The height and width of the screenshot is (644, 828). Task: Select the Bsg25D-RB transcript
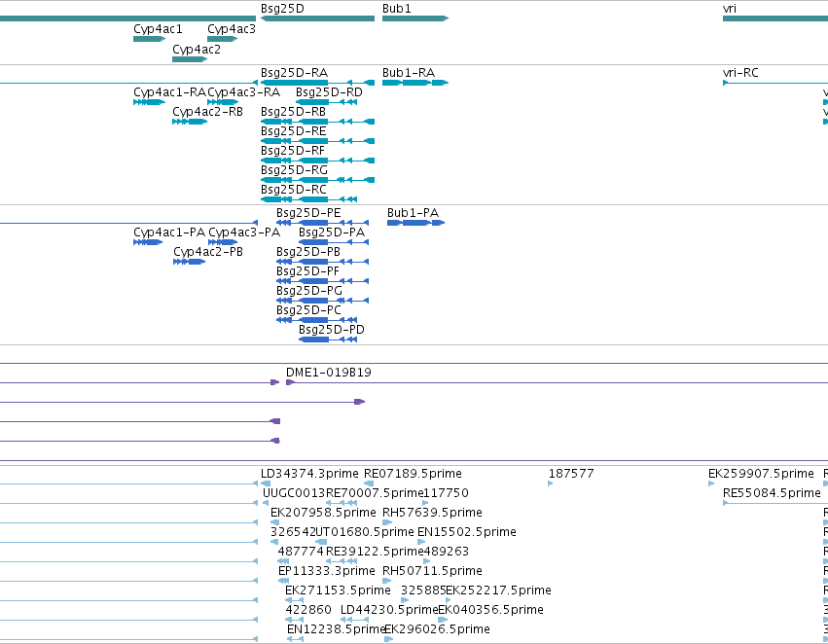(x=317, y=122)
